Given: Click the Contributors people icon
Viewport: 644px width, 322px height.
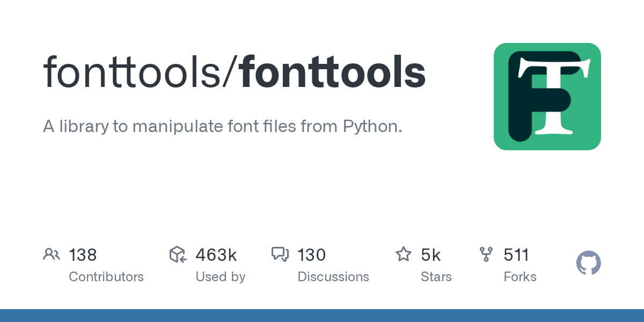Looking at the screenshot, I should coord(52,254).
